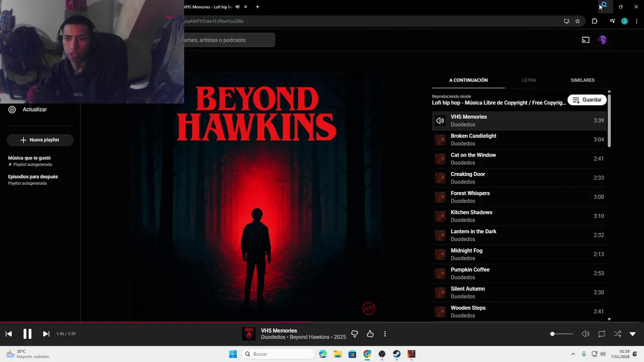Screen dimensions: 644x362
Task: Seek along the red song progress bar
Action: tap(322, 322)
